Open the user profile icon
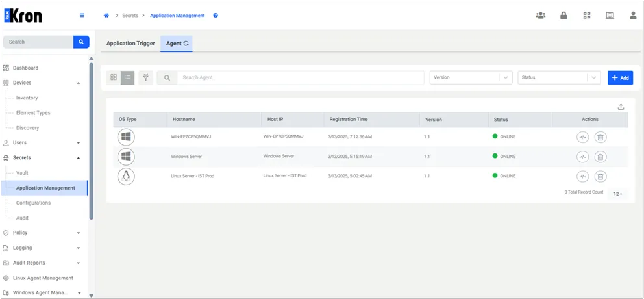 tap(633, 16)
